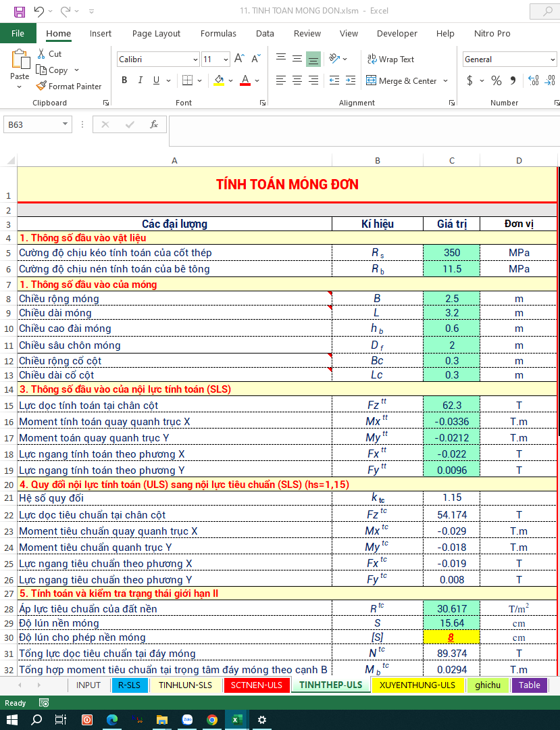The height and width of the screenshot is (730, 560).
Task: Toggle italic formatting
Action: 141,80
